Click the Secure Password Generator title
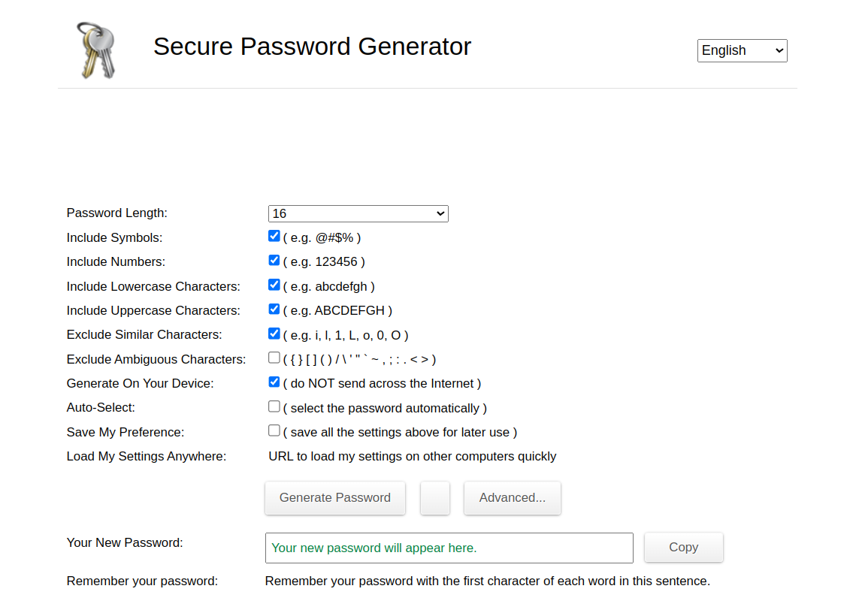 (x=312, y=47)
